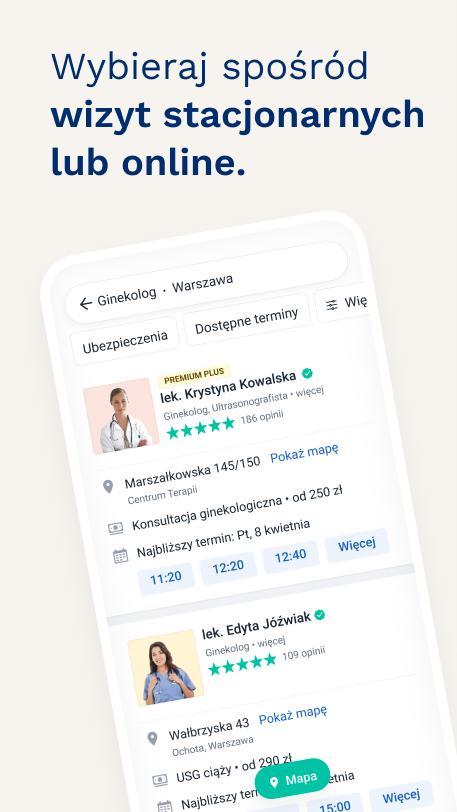Select the 11:20 appointment slot
457x812 pixels.
pyautogui.click(x=166, y=578)
